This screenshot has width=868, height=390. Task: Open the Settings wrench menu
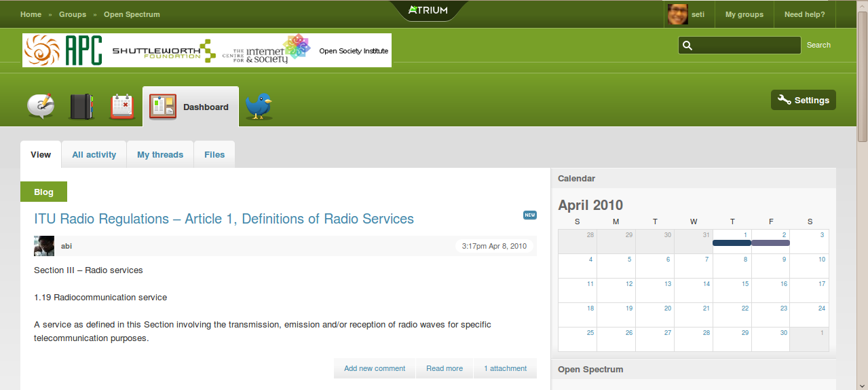pyautogui.click(x=804, y=100)
